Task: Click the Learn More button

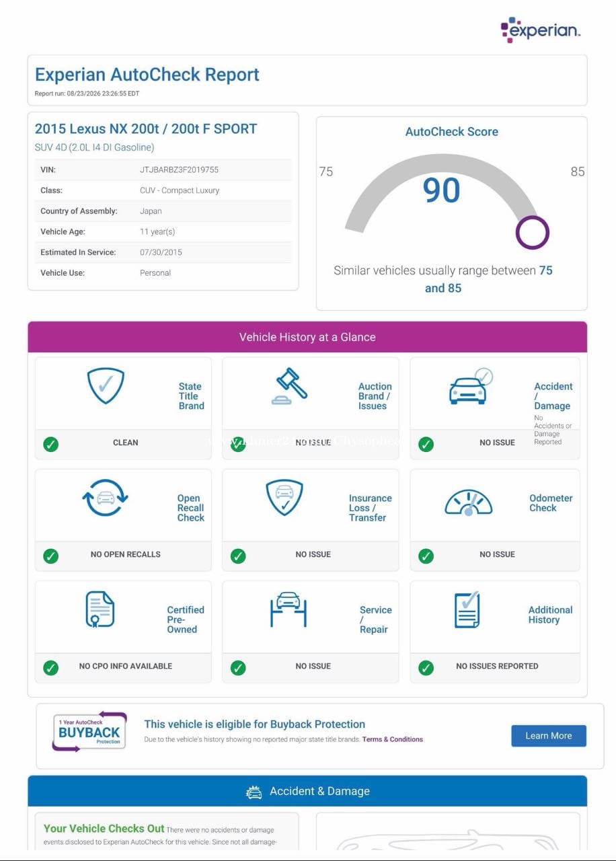Action: (549, 736)
